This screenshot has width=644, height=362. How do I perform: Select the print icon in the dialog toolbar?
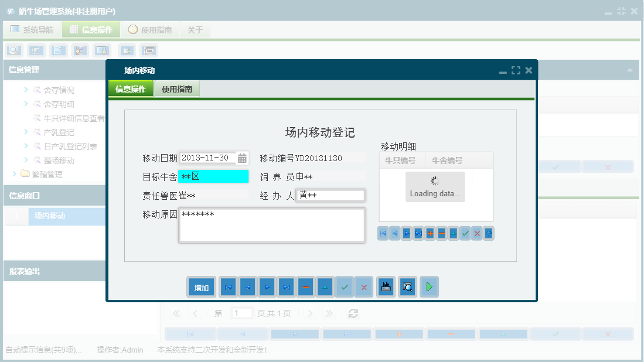point(386,287)
